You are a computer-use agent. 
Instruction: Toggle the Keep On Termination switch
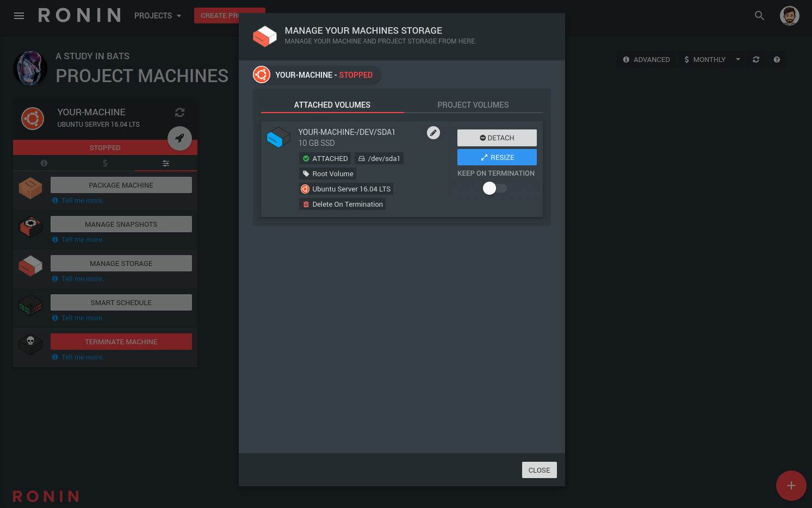(495, 188)
